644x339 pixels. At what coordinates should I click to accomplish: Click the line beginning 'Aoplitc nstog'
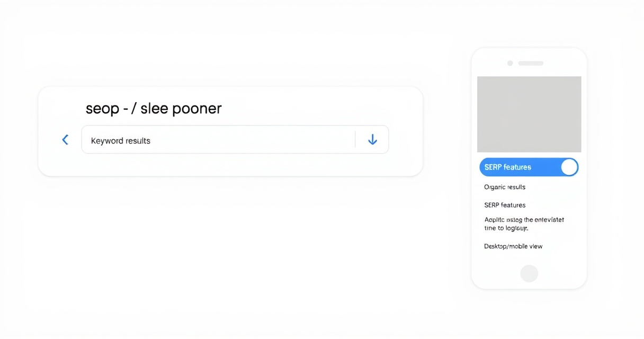click(x=524, y=219)
